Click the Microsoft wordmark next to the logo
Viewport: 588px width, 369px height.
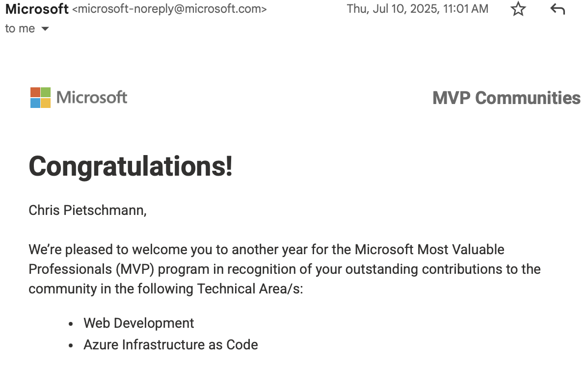coord(91,97)
